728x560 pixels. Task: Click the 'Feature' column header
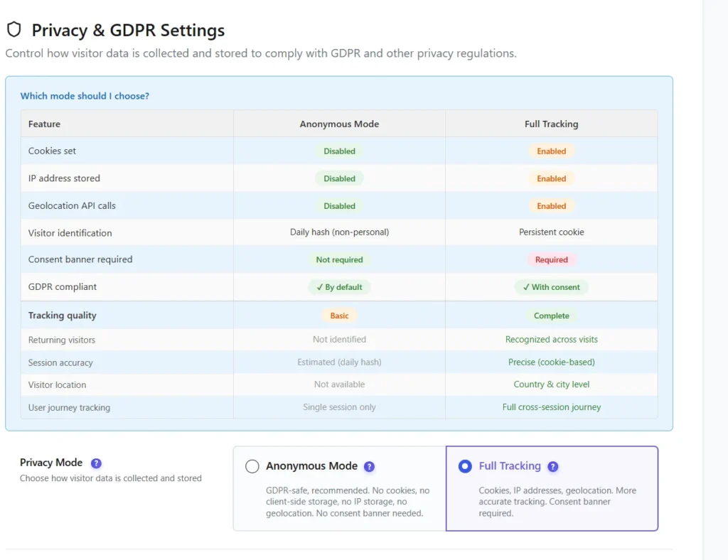pos(44,124)
